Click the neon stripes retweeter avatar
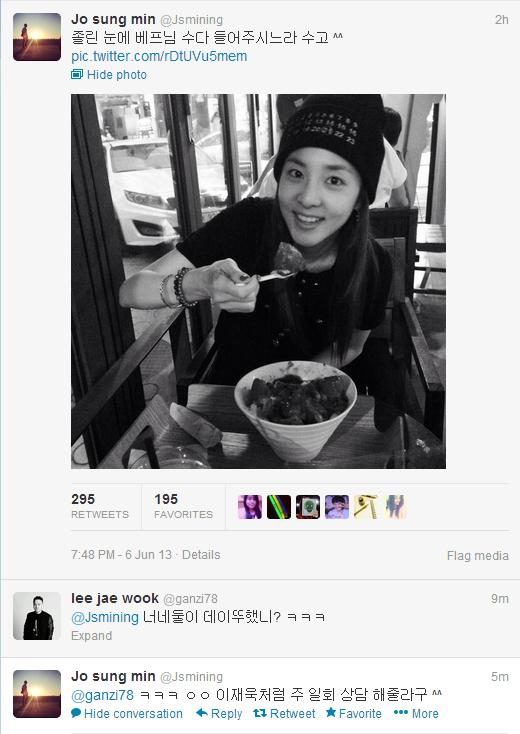This screenshot has height=734, width=520. coord(279,507)
